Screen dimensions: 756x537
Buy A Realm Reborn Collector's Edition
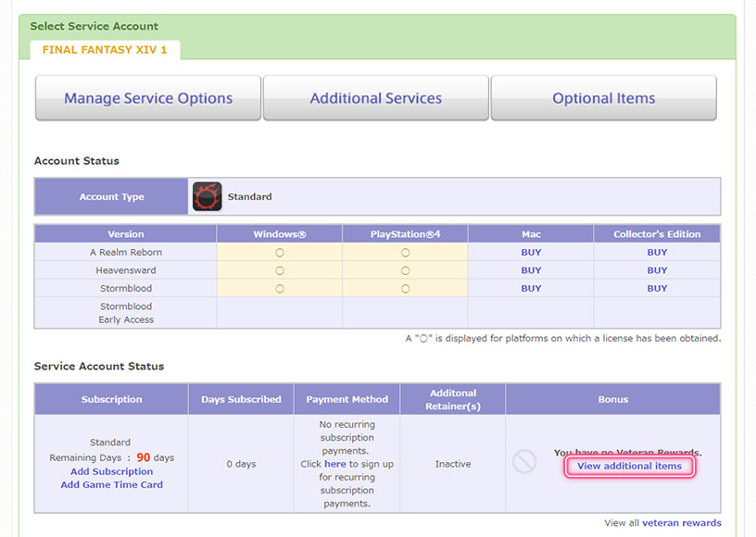657,253
